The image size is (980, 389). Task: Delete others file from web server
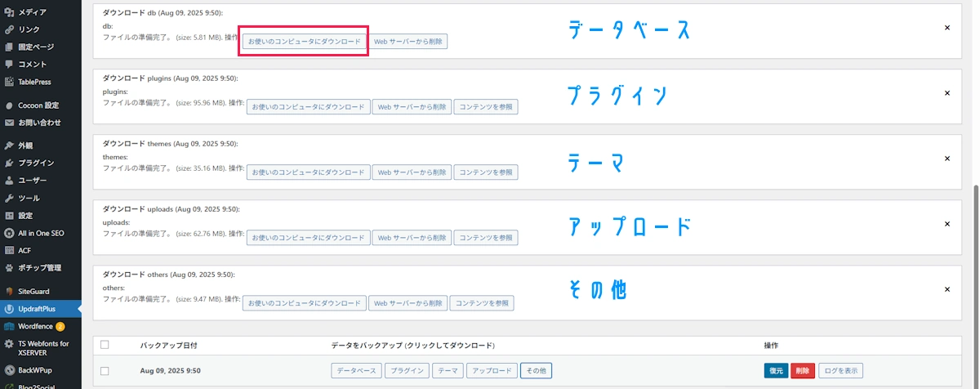pyautogui.click(x=408, y=302)
